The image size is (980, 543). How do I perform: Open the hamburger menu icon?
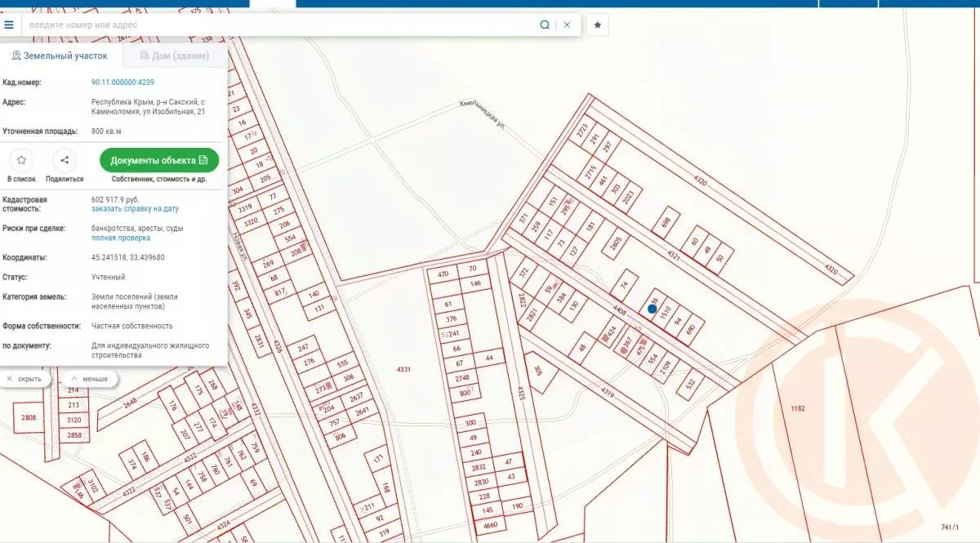coord(9,24)
